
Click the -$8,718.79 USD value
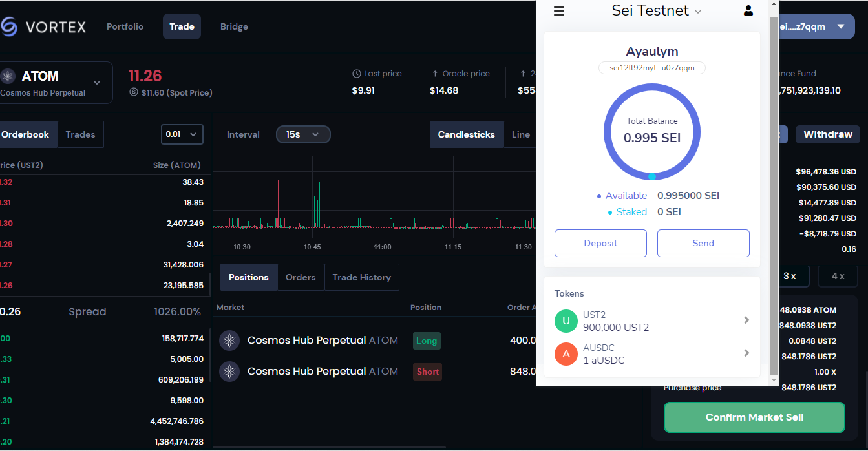click(x=827, y=234)
